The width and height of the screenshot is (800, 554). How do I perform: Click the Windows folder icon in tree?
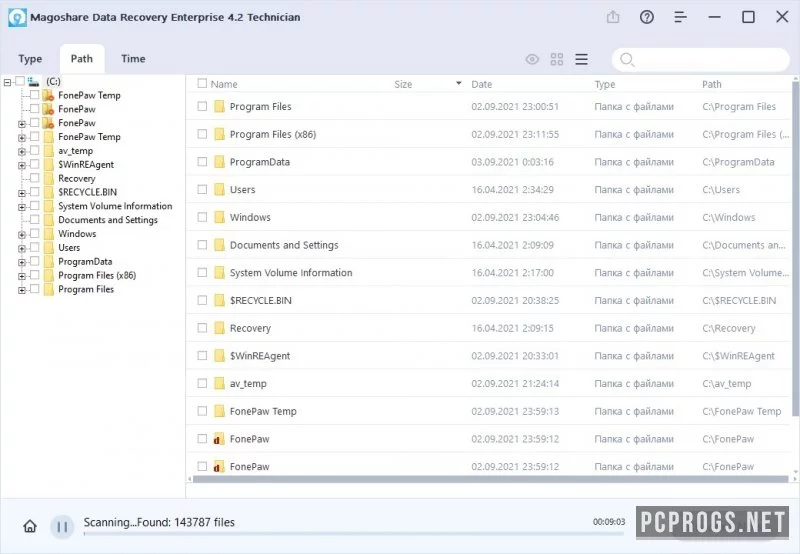tap(48, 234)
